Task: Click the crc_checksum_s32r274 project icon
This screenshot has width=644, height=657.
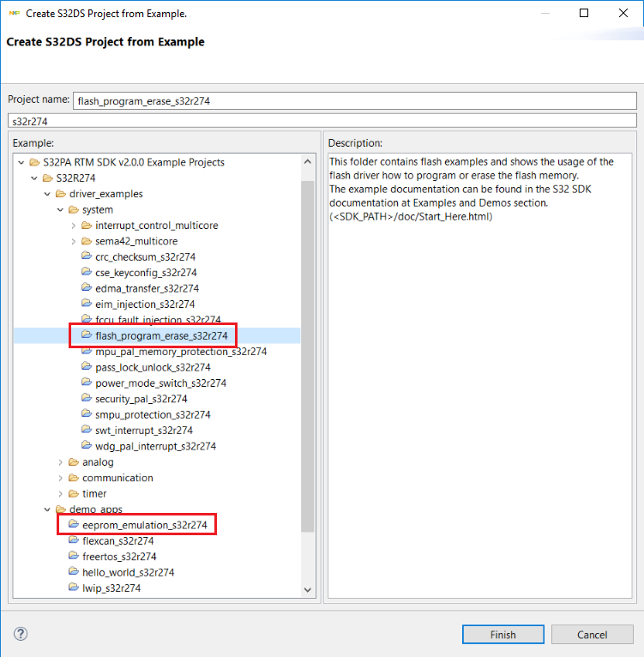Action: click(87, 256)
